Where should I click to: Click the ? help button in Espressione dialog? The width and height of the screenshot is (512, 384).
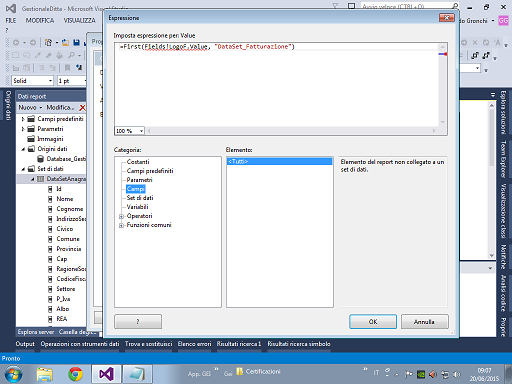click(138, 322)
